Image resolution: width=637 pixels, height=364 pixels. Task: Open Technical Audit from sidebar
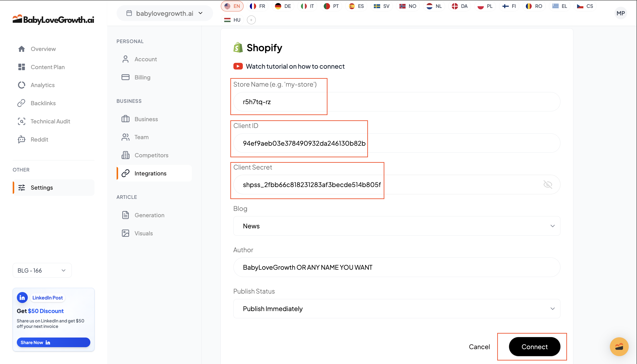[50, 121]
